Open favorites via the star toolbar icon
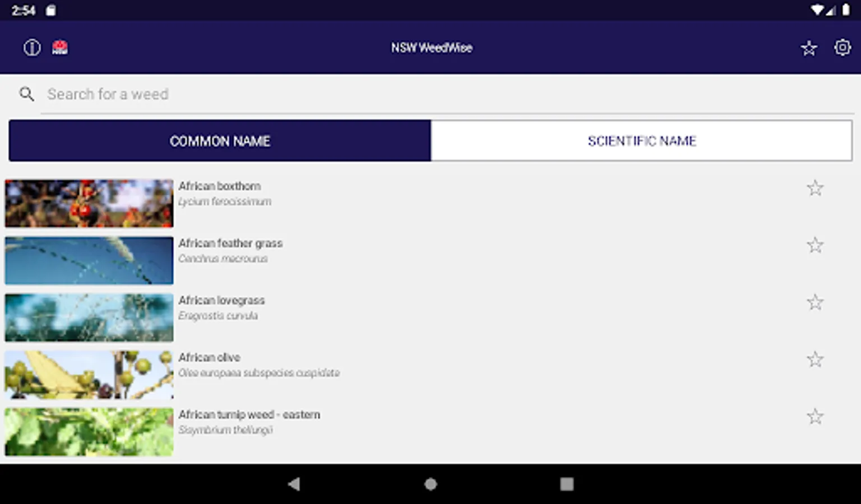 click(809, 48)
